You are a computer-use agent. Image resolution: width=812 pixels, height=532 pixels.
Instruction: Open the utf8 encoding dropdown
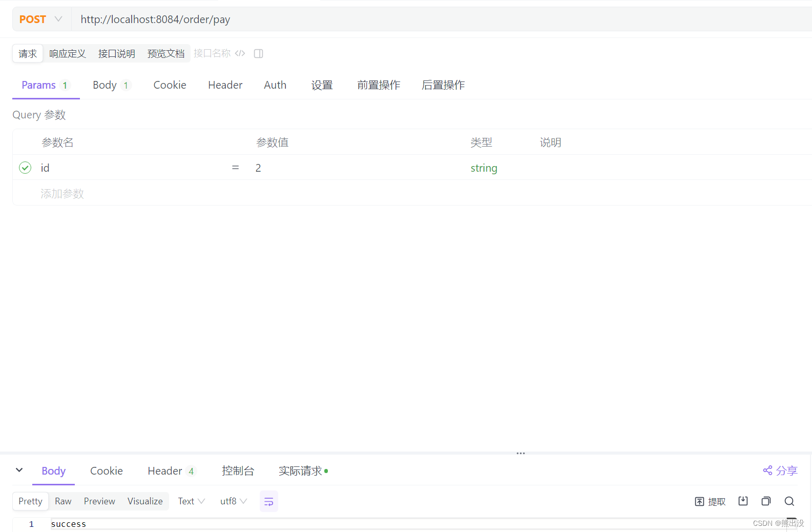pos(234,501)
